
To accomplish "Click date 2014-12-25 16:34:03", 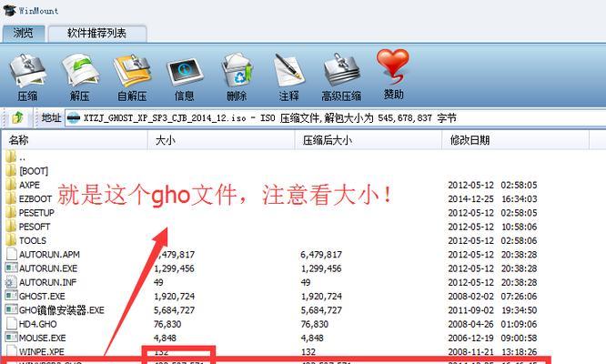I will click(x=492, y=198).
